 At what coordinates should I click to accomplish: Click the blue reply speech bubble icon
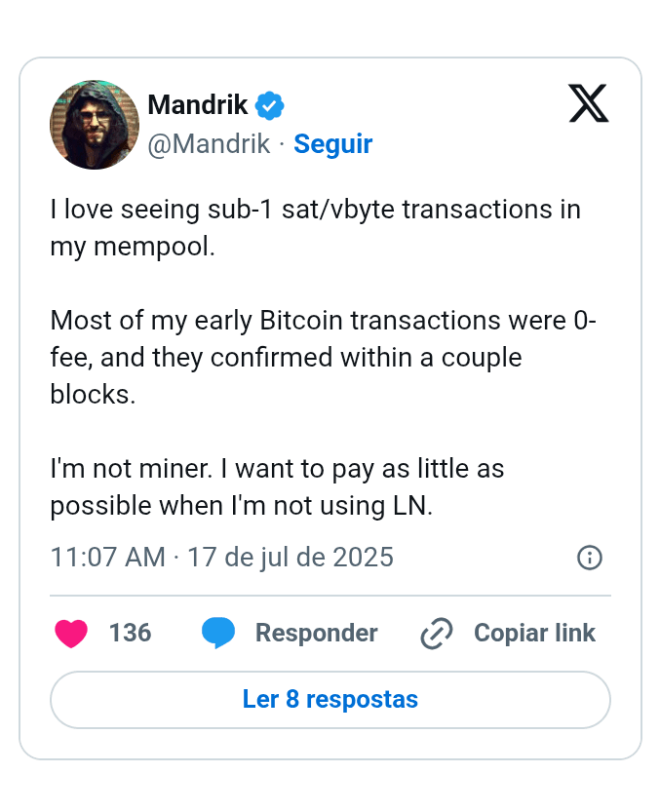pyautogui.click(x=218, y=633)
